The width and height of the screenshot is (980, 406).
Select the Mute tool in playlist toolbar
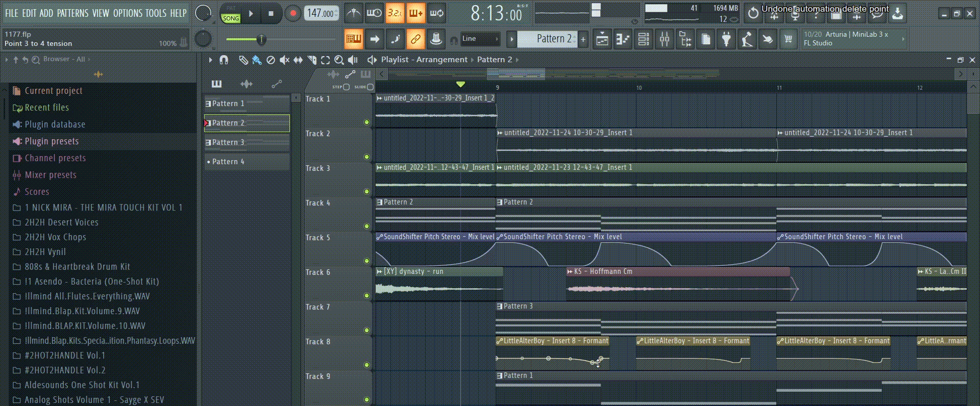(284, 60)
